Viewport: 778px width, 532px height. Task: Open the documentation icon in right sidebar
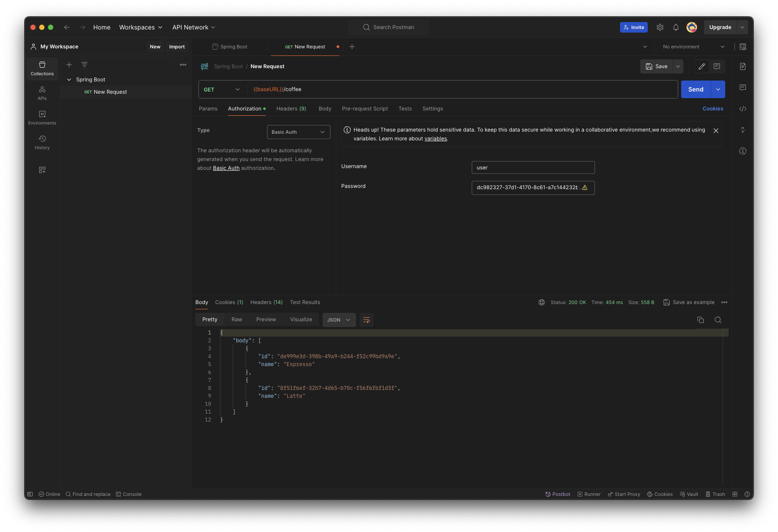click(743, 66)
